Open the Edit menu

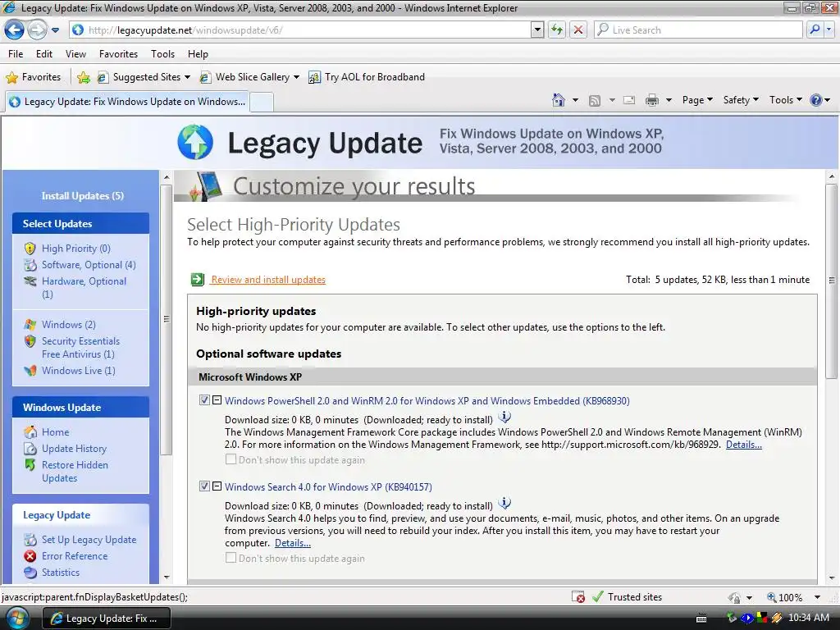pos(44,54)
